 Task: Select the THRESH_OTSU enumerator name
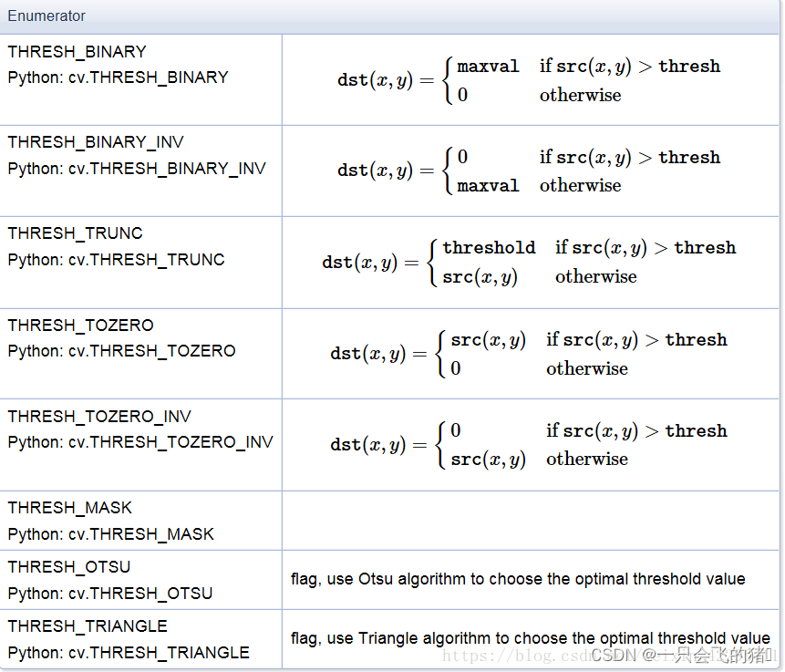pos(69,567)
